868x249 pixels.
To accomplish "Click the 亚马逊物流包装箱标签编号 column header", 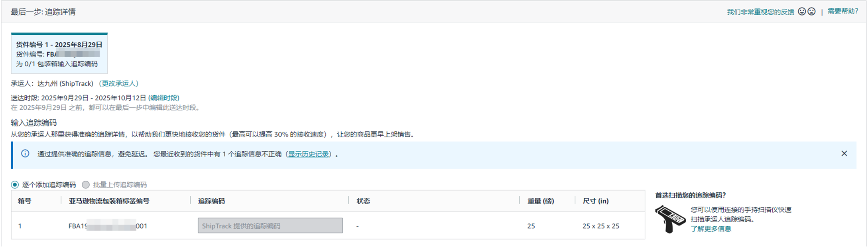I will pyautogui.click(x=109, y=201).
